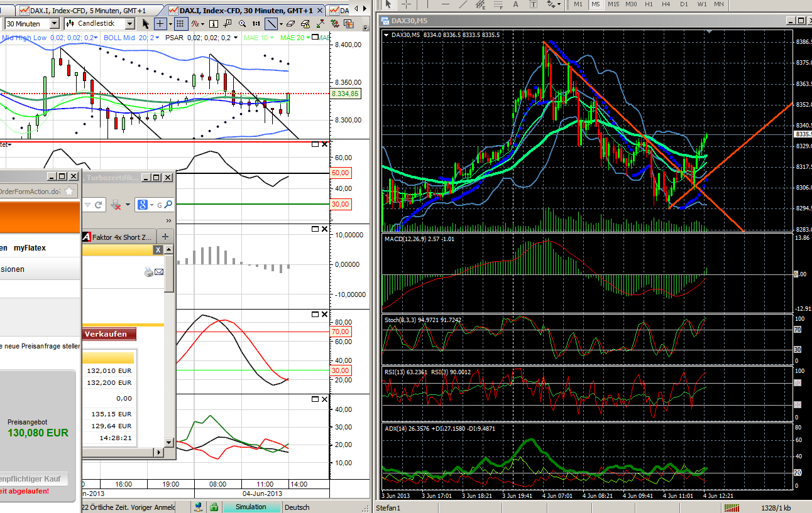Switch to M1 timeframe
The height and width of the screenshot is (513, 812).
point(578,4)
